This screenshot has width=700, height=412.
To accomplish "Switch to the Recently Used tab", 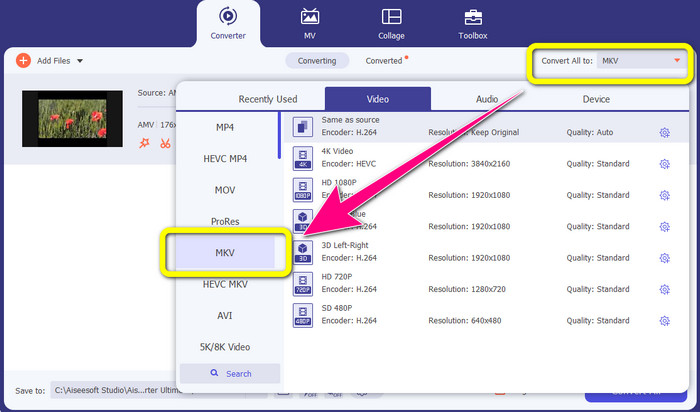I will pyautogui.click(x=267, y=99).
